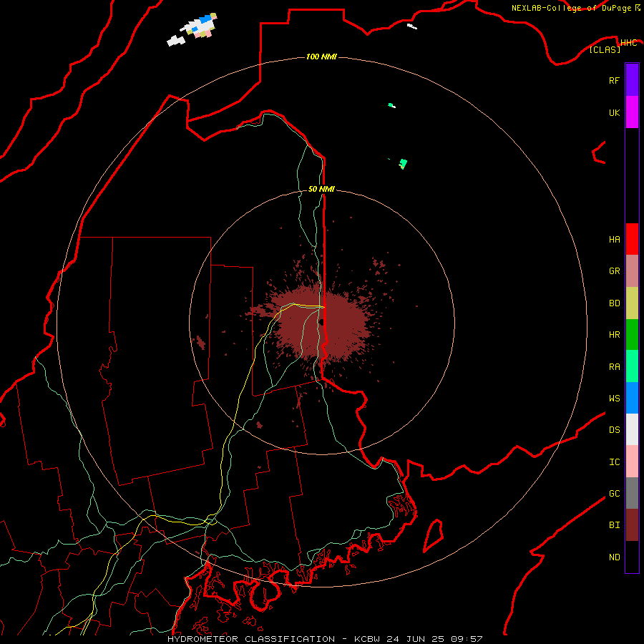
Task: Click the 50 NMI range ring label
Action: (321, 189)
